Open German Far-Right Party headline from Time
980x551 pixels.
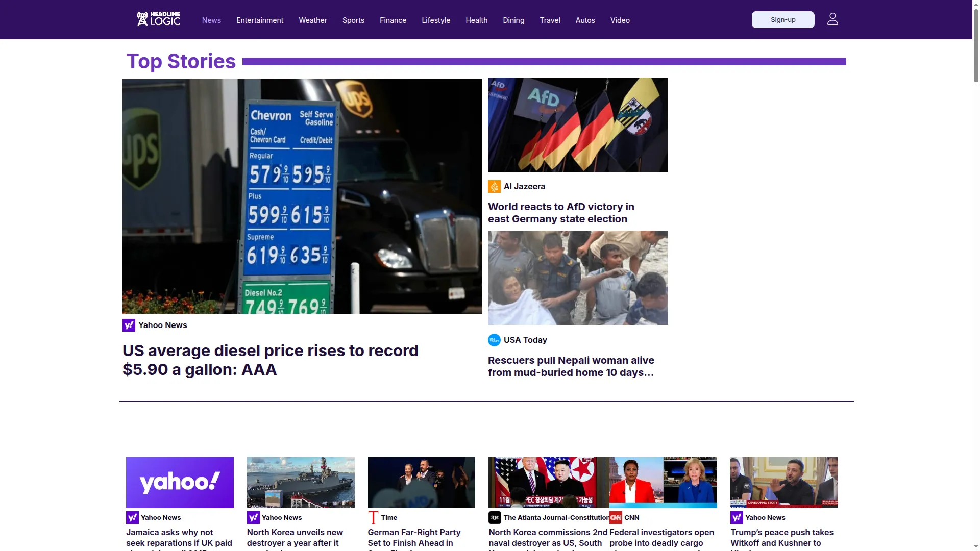click(x=414, y=539)
